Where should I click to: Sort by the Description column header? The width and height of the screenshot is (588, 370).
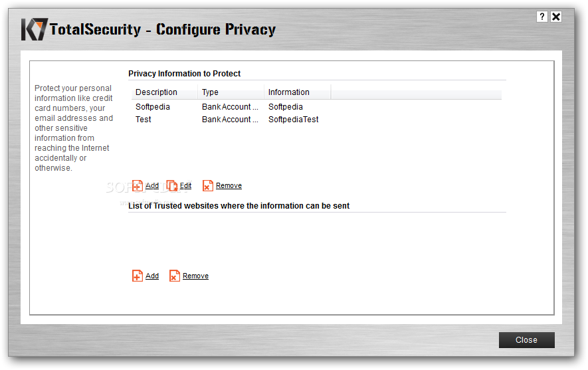tap(165, 92)
